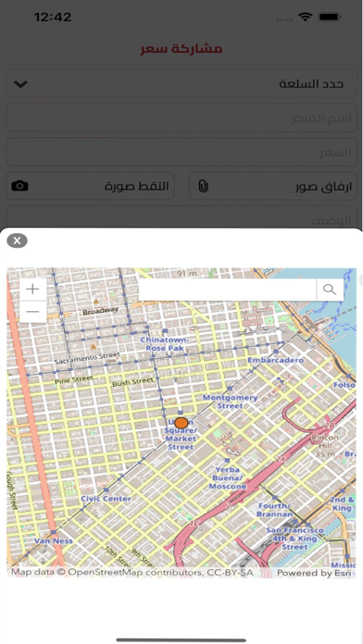363x644 pixels.
Task: Click the Pine Street label
Action: (x=74, y=380)
